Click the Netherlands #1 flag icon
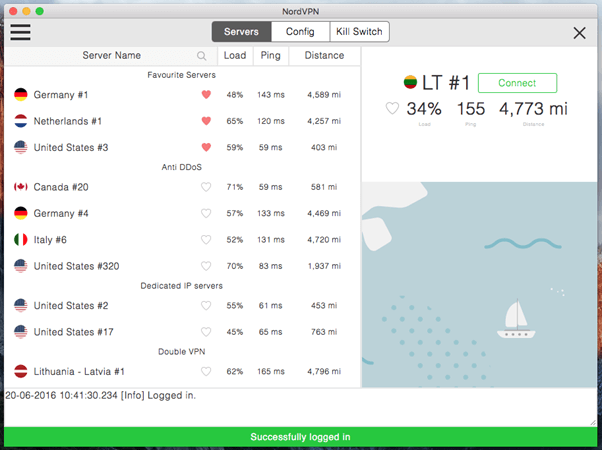This screenshot has width=602, height=450. (x=21, y=121)
